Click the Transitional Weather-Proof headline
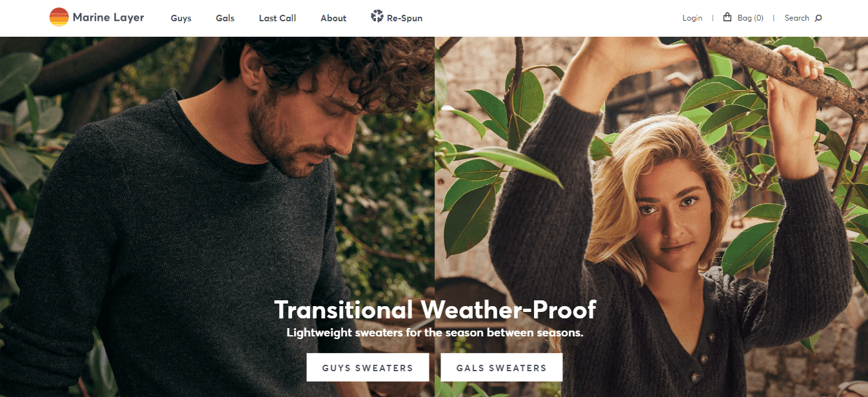The image size is (868, 397). [435, 309]
